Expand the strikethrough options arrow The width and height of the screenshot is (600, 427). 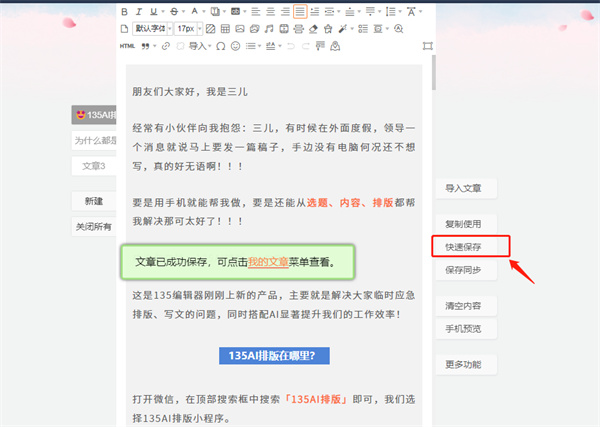[183, 12]
